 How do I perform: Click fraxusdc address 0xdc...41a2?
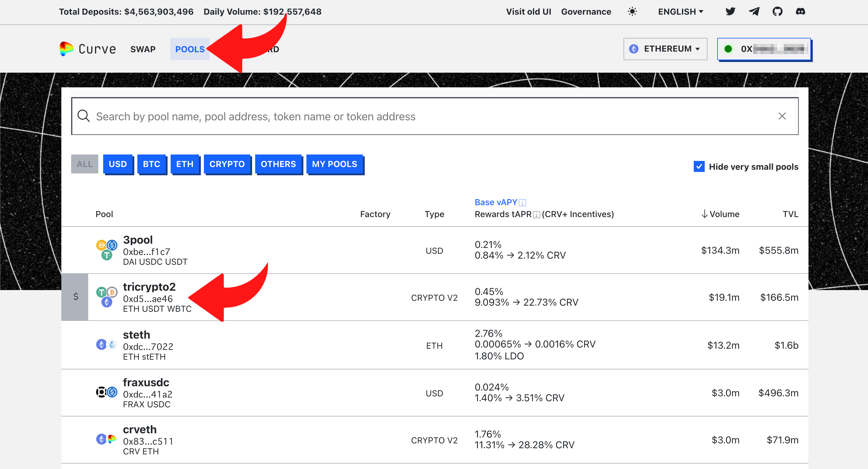148,394
